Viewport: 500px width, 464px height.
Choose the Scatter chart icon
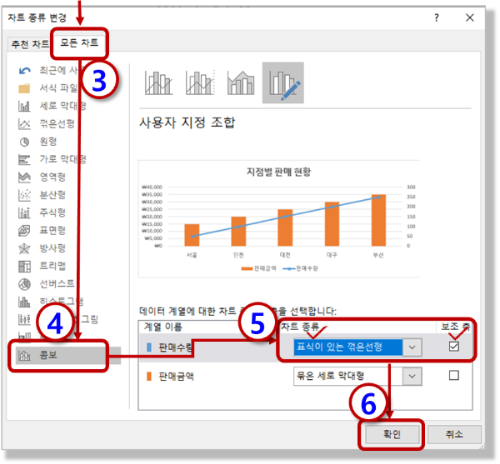point(24,195)
